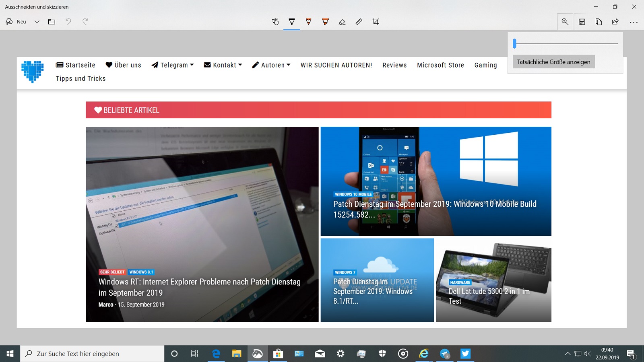Click the Dell Latitude laptop thumbnail

pos(493,280)
